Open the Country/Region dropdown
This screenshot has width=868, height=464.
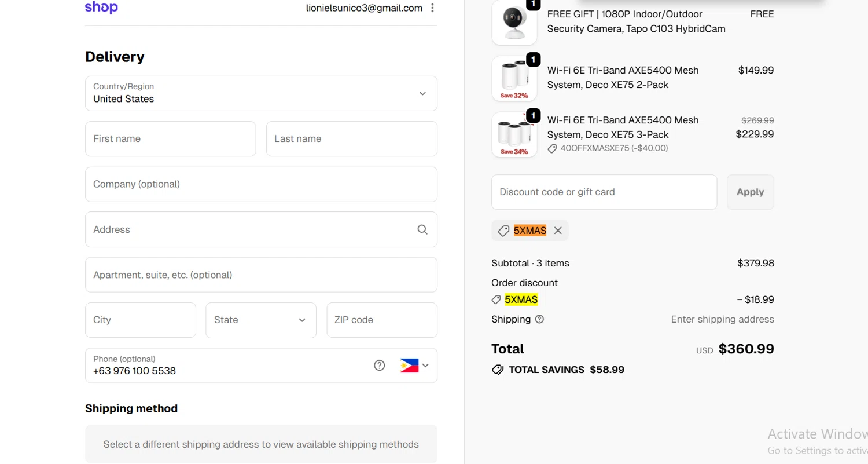coord(261,93)
